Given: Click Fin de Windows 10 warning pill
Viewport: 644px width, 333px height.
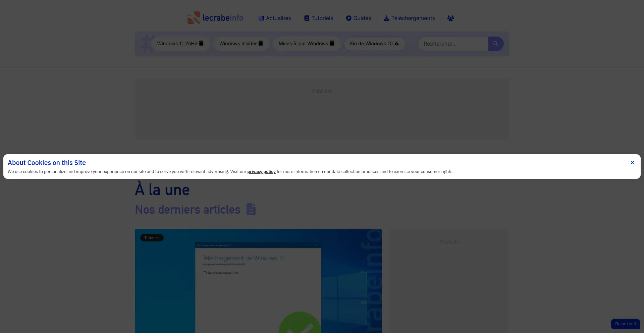Looking at the screenshot, I should (x=374, y=44).
